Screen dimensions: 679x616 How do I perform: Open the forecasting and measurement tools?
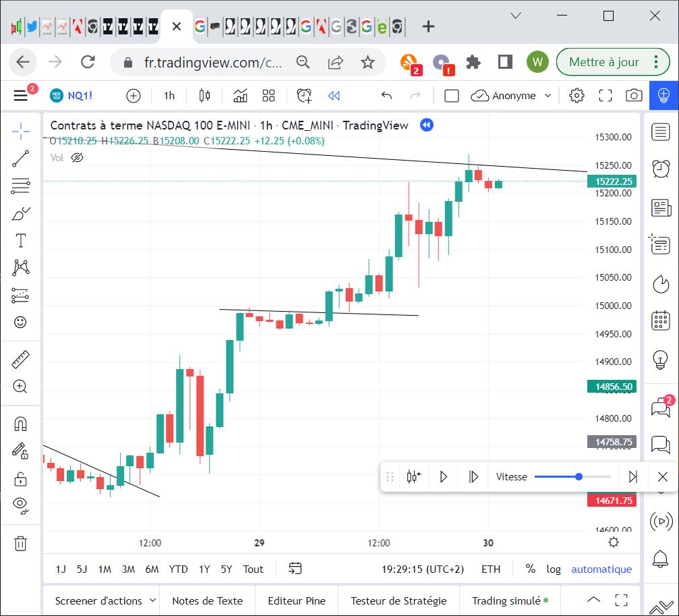coord(20,295)
